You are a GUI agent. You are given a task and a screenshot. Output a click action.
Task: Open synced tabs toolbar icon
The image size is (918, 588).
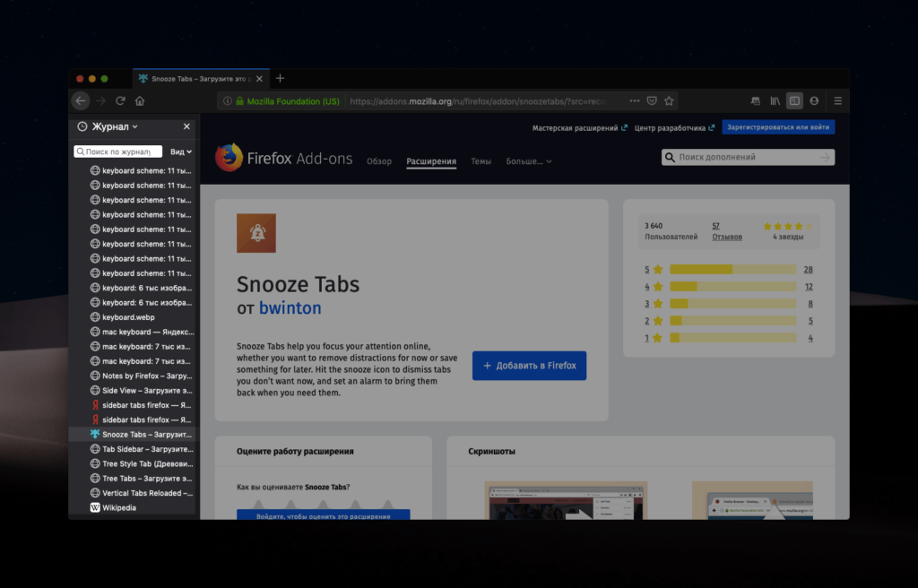pyautogui.click(x=755, y=100)
